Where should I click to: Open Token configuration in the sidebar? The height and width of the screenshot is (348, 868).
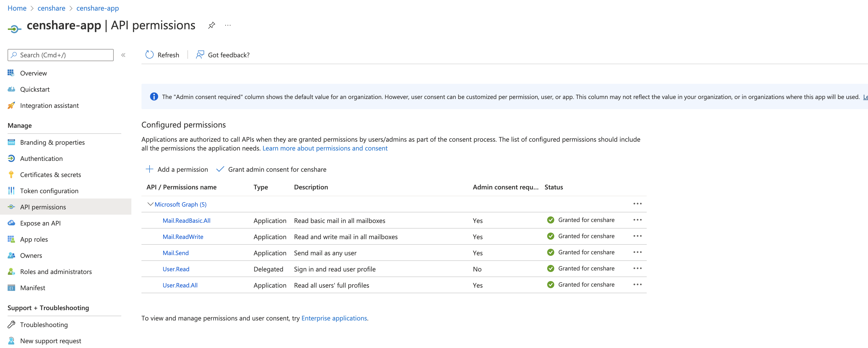(49, 191)
